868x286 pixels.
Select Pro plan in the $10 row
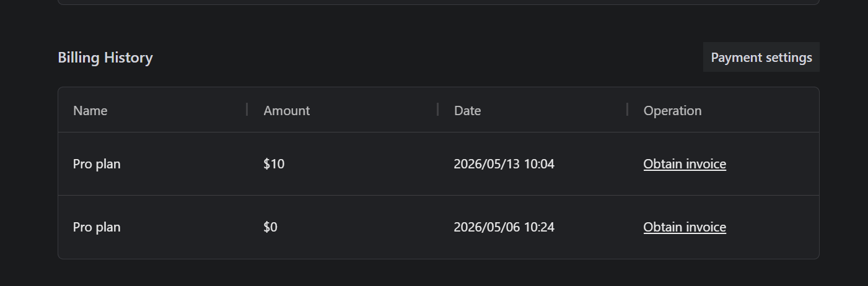[x=97, y=164]
